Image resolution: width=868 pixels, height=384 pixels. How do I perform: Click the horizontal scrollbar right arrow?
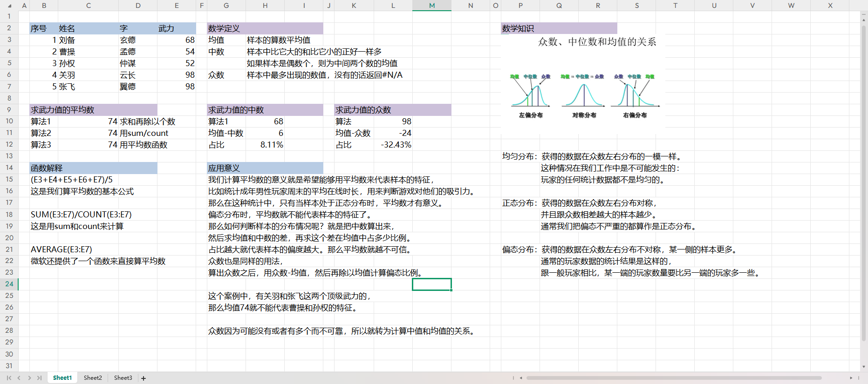(851, 378)
